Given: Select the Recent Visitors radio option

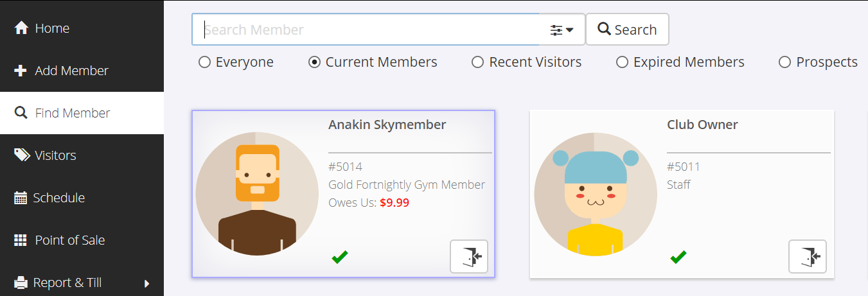Looking at the screenshot, I should (477, 62).
